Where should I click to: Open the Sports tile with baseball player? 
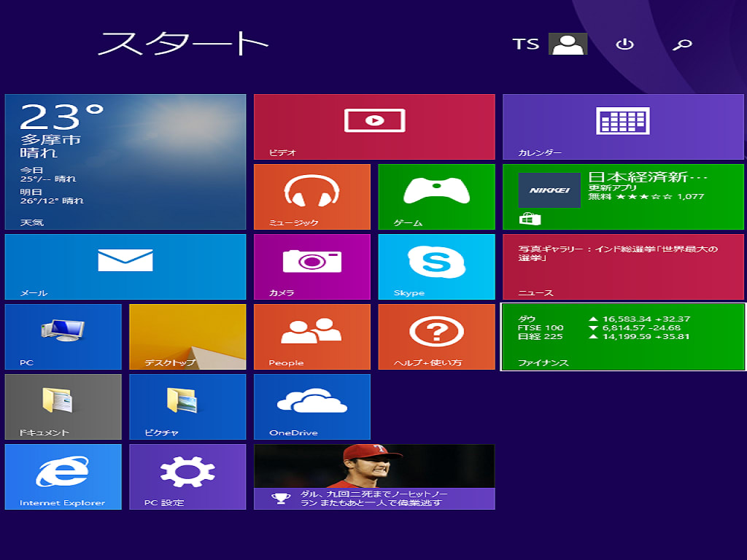[374, 477]
